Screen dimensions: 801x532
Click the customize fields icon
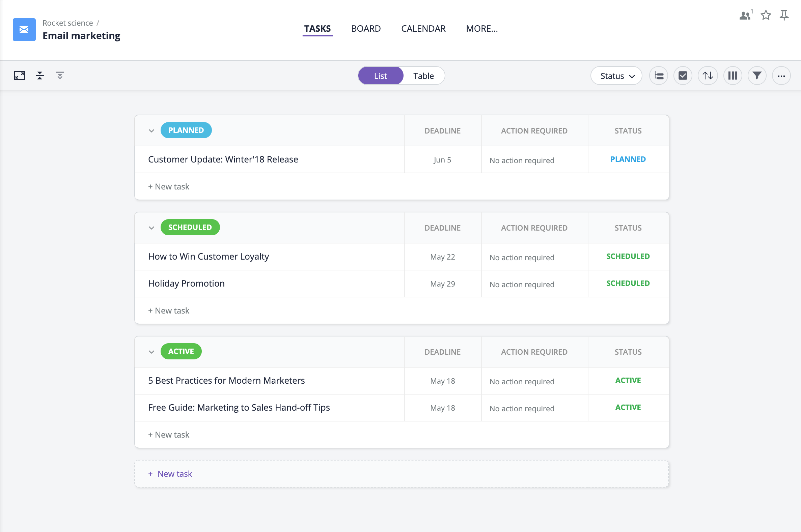(x=733, y=76)
